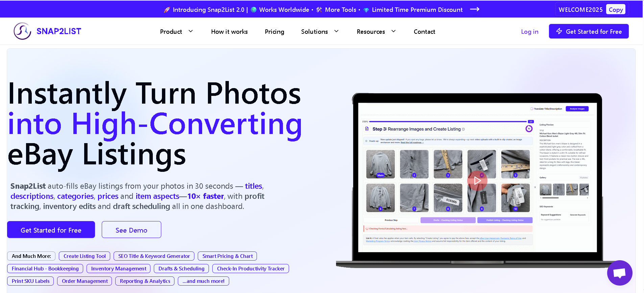The width and height of the screenshot is (644, 293).
Task: Click the header Get Started for Free button
Action: pos(589,31)
